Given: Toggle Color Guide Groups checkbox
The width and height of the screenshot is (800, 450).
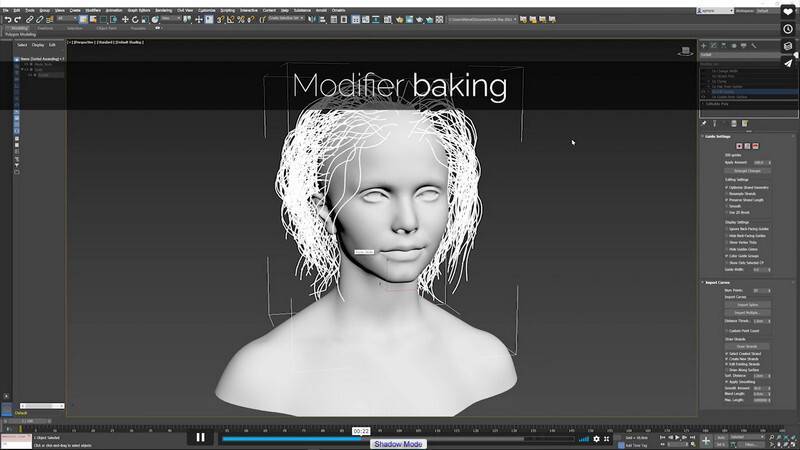Looking at the screenshot, I should pyautogui.click(x=726, y=255).
